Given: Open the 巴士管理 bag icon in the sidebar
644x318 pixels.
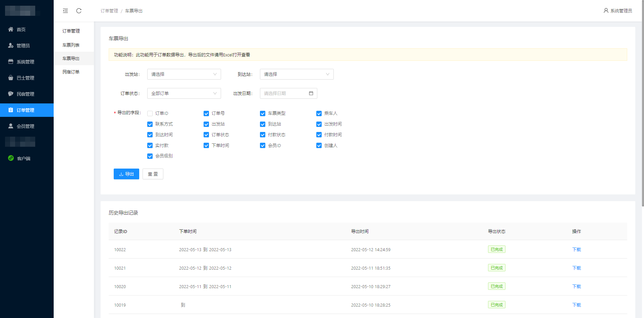Looking at the screenshot, I should click(x=11, y=78).
